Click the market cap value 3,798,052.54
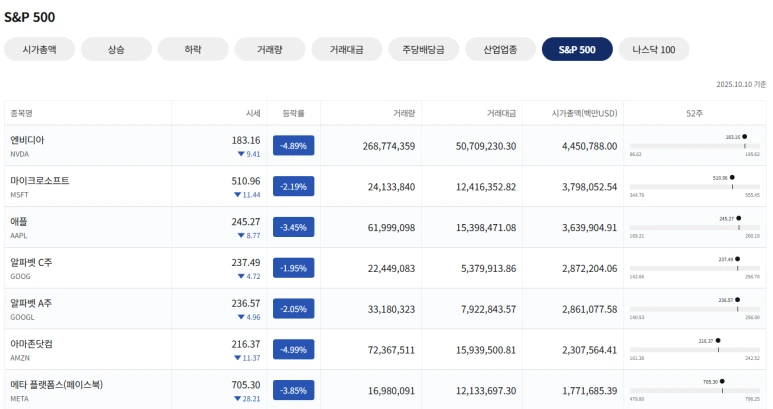This screenshot has height=409, width=773. click(590, 187)
